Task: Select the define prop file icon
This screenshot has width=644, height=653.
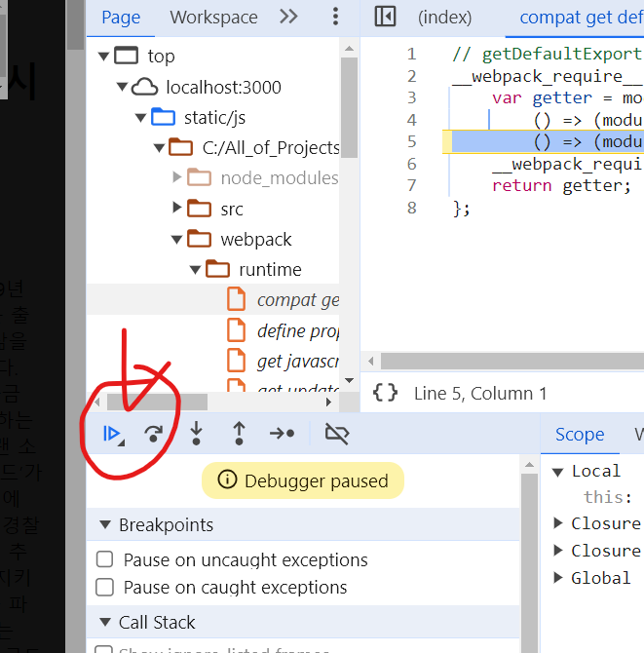Action: coord(236,330)
